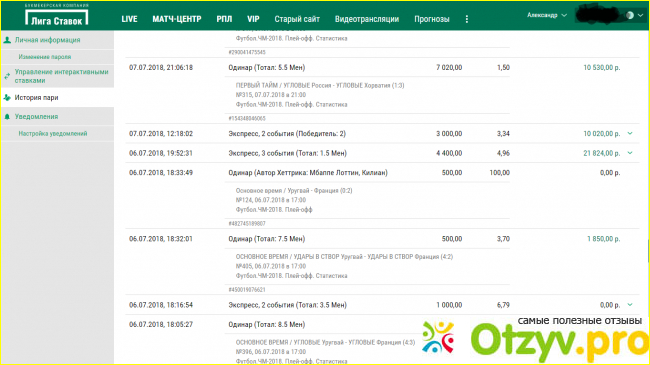The width and height of the screenshot is (650, 365).
Task: Click date 06.07.2018, 18:05:27
Action: click(161, 324)
